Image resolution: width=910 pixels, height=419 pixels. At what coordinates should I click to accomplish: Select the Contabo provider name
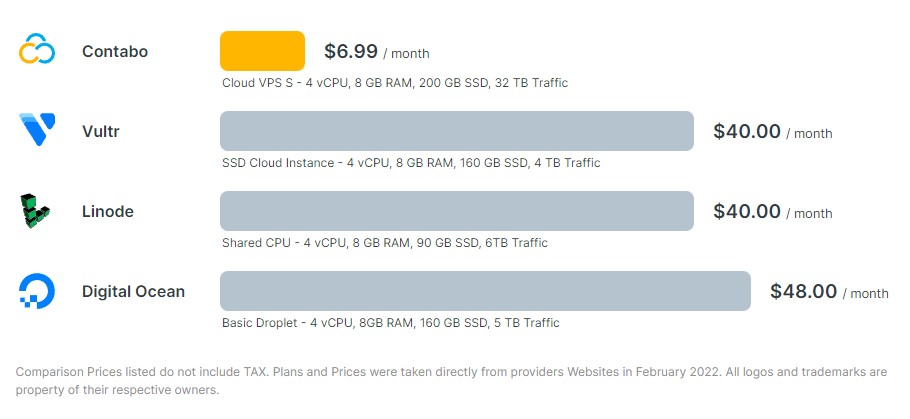pos(115,51)
